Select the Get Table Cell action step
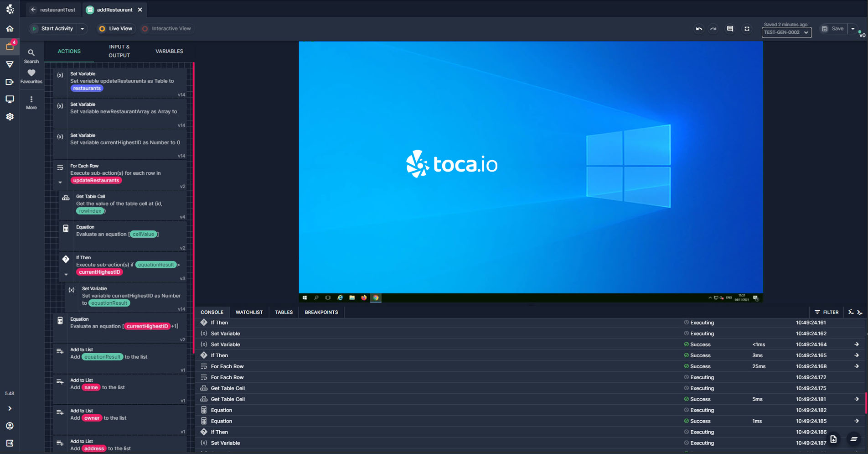The width and height of the screenshot is (868, 454). [x=123, y=206]
